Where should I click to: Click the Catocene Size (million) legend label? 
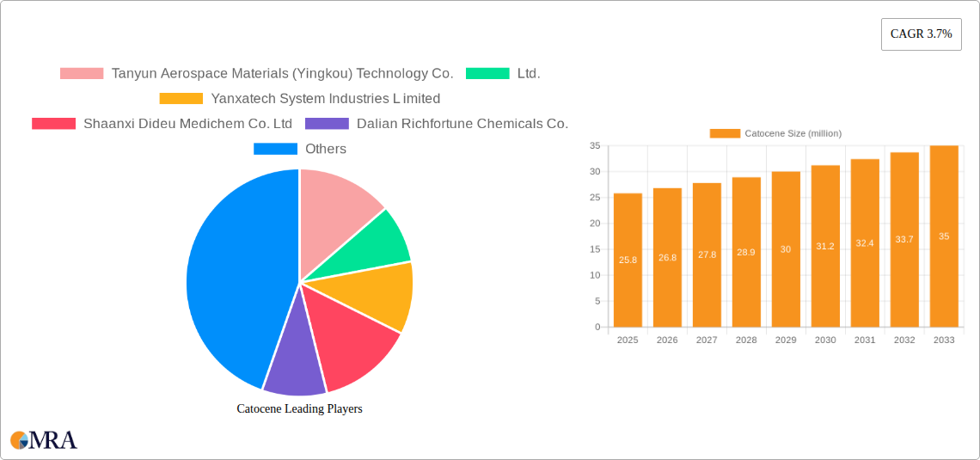[793, 133]
